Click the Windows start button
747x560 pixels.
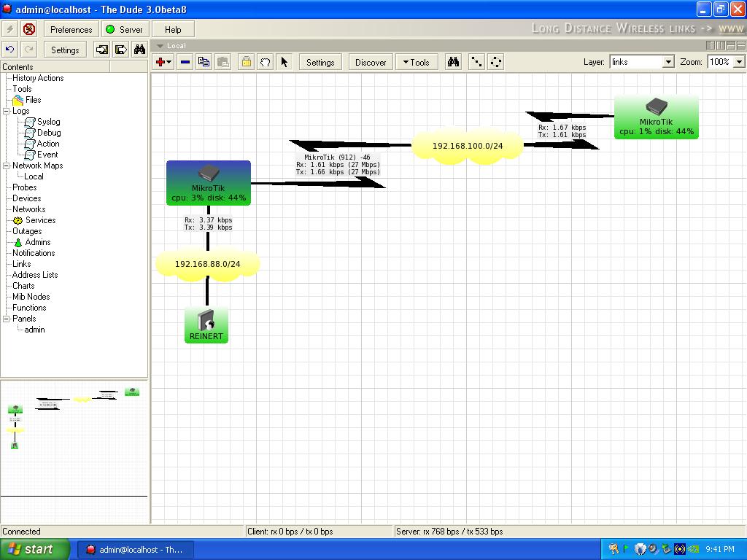(35, 550)
